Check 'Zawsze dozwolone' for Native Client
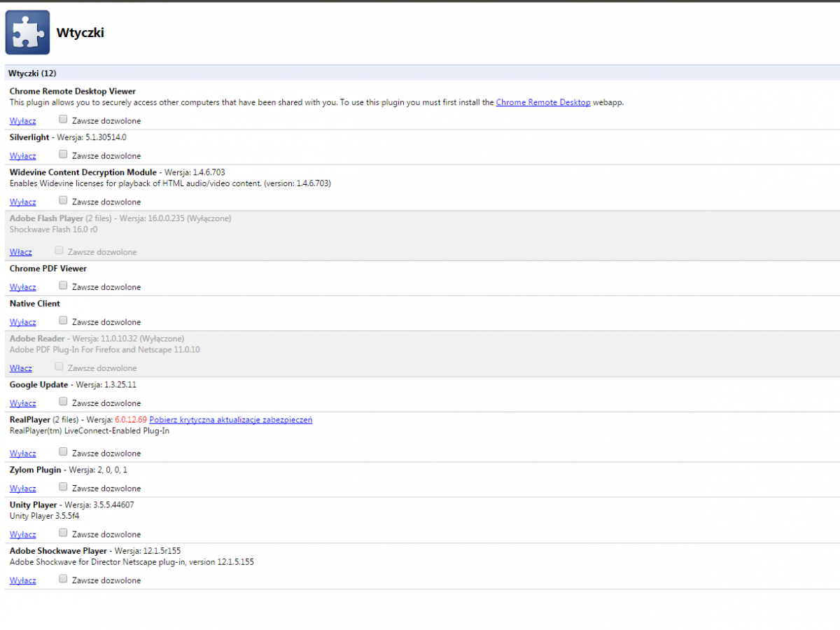Viewport: 840px width, 630px height. [x=63, y=321]
